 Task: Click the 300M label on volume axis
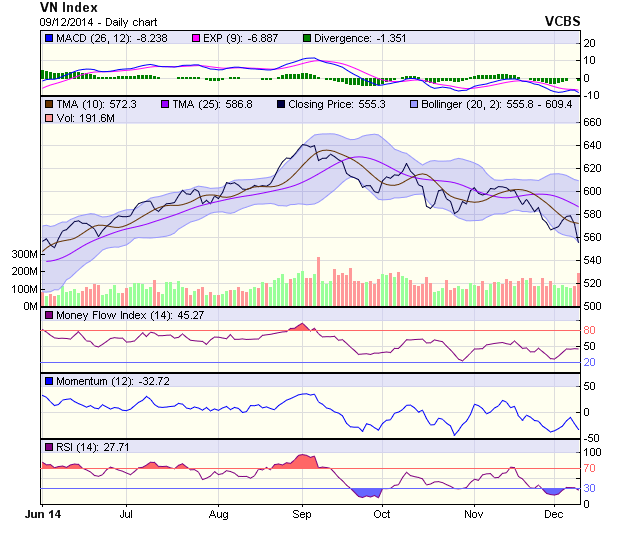(24, 255)
